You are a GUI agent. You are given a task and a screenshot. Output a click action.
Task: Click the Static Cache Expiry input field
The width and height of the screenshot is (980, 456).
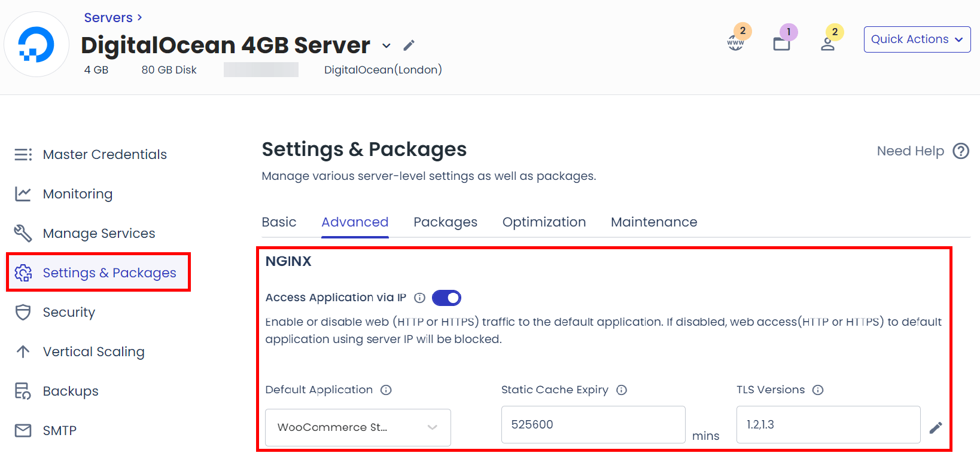coord(592,425)
